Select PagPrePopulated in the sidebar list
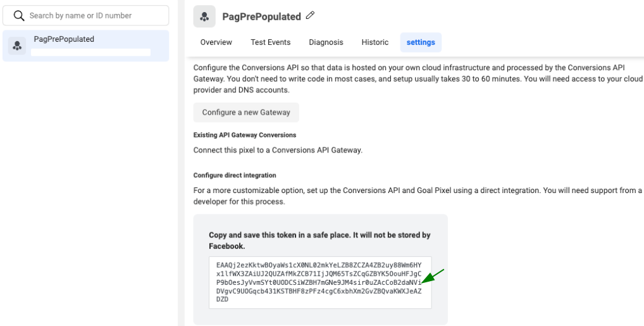 click(x=86, y=46)
